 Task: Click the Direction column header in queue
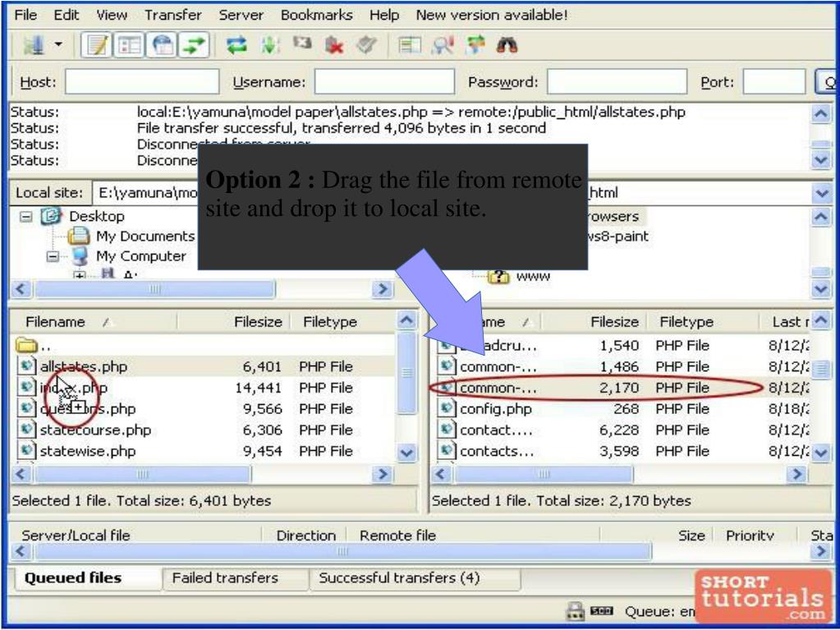306,536
